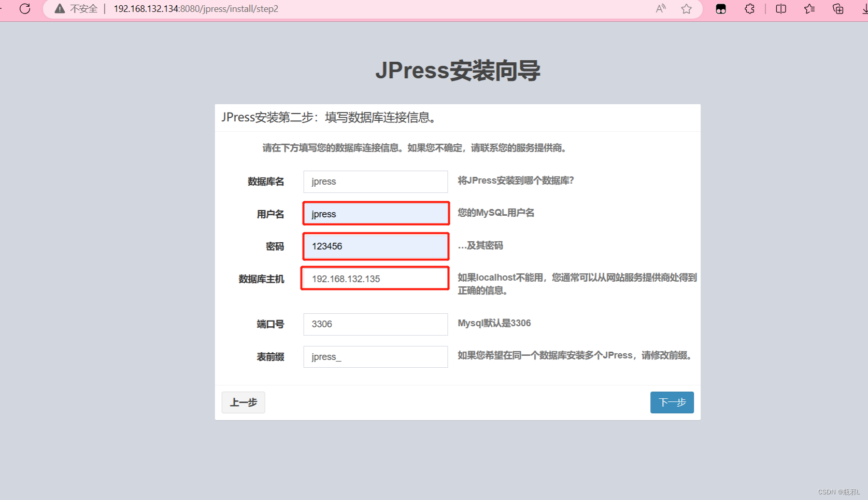Viewport: 868px width, 500px height.
Task: Click the 密码 field containing 123456
Action: tap(375, 246)
